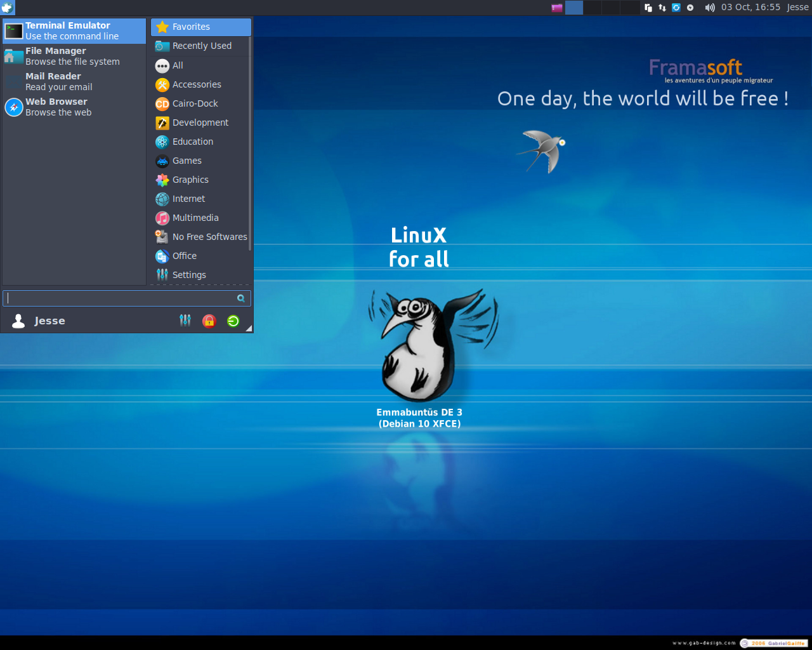Select the Settings category
812x650 pixels.
pos(200,275)
